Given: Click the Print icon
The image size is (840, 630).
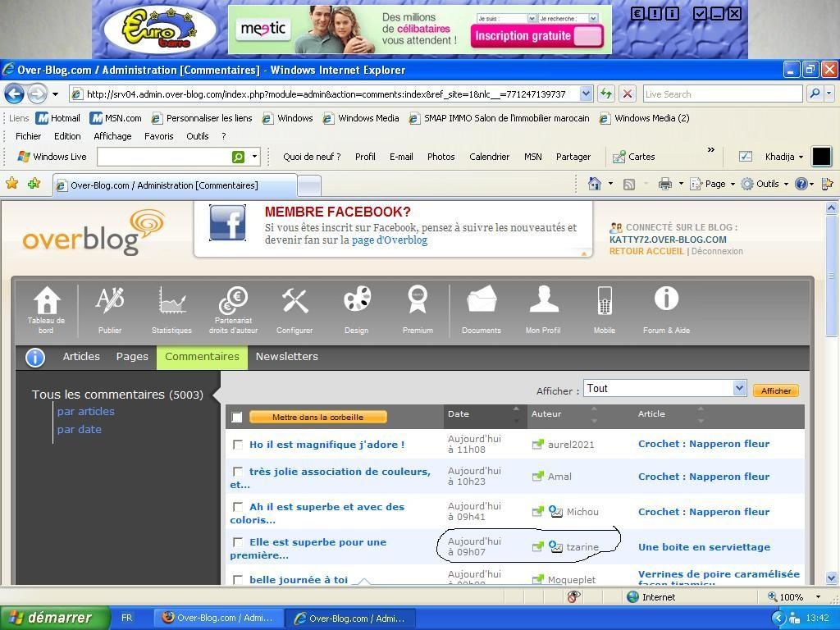Looking at the screenshot, I should [x=664, y=185].
